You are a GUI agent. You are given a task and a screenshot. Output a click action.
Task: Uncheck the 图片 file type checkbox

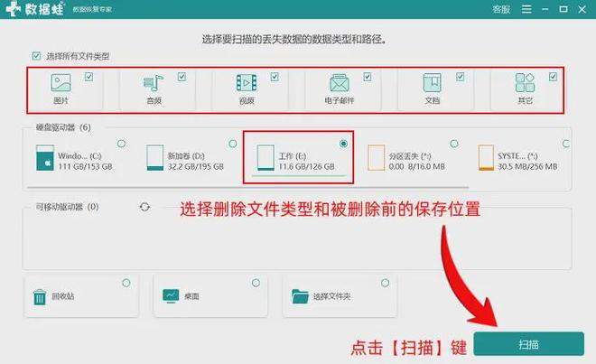pyautogui.click(x=88, y=77)
